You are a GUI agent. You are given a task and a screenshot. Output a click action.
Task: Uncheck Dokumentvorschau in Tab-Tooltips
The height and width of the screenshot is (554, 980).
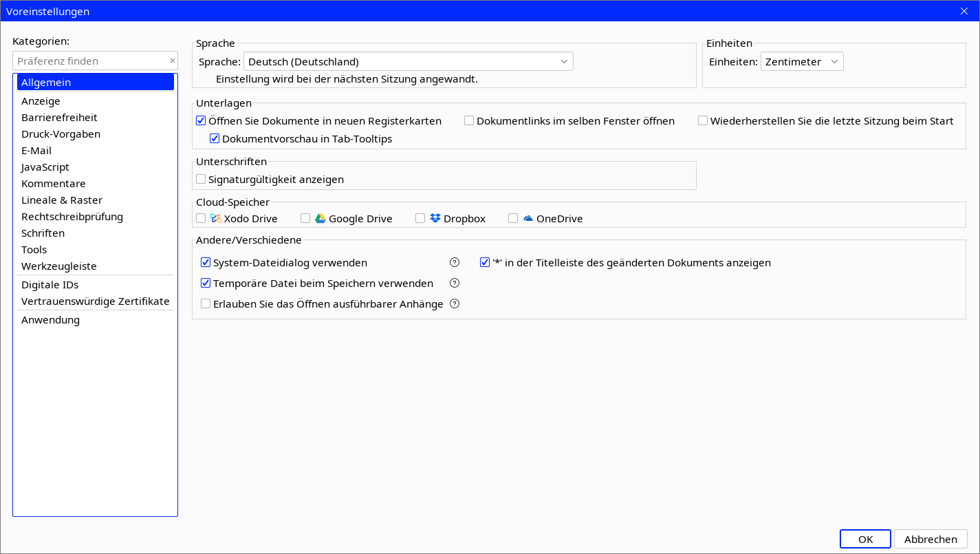click(x=215, y=138)
